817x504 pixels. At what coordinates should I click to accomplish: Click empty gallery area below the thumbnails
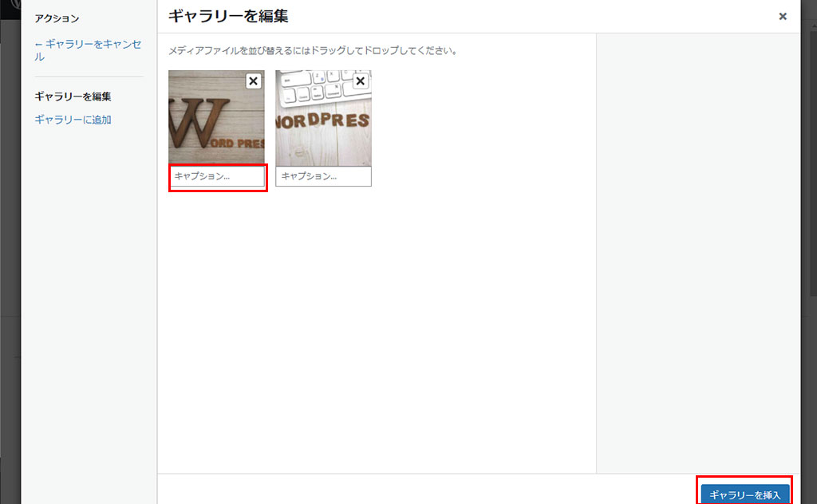point(375,335)
